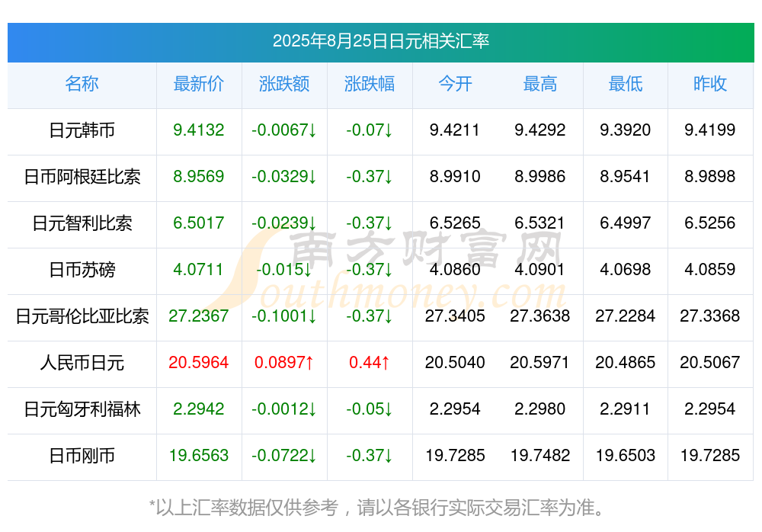Image resolution: width=762 pixels, height=532 pixels.
Task: Click low value 6.4997
Action: click(x=626, y=223)
